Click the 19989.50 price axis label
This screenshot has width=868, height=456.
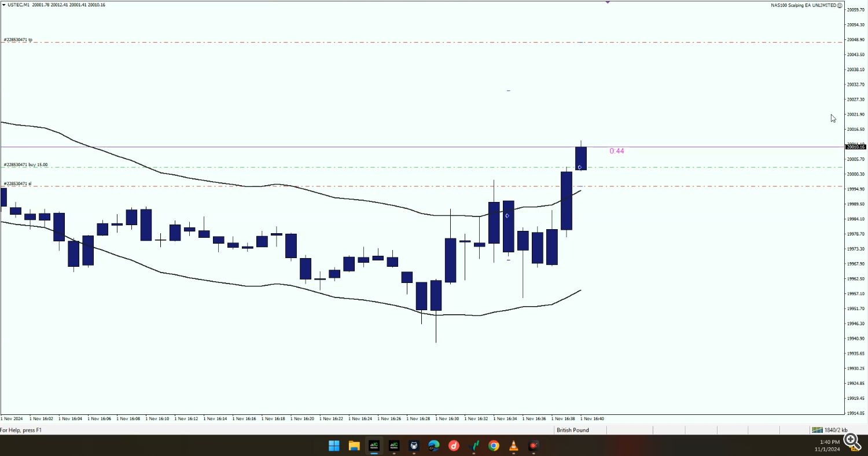pyautogui.click(x=855, y=204)
